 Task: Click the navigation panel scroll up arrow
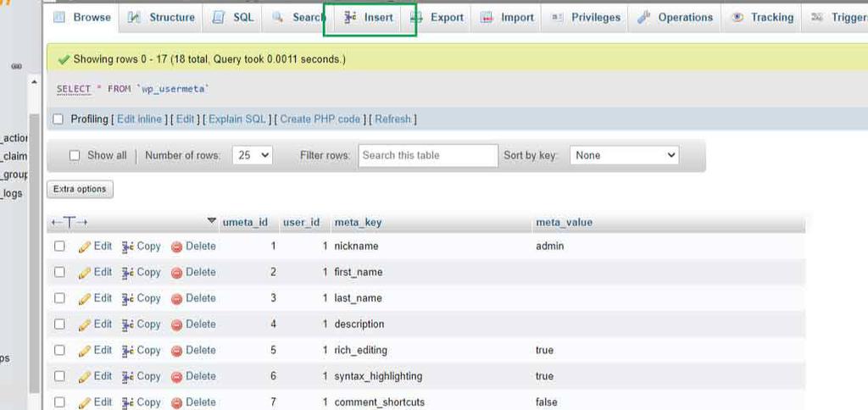(x=34, y=82)
